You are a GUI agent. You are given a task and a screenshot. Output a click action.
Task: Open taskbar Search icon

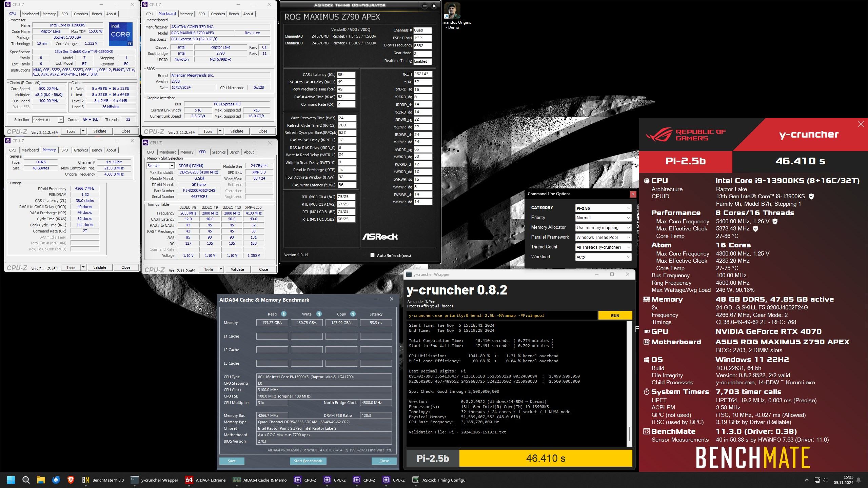pyautogui.click(x=26, y=480)
